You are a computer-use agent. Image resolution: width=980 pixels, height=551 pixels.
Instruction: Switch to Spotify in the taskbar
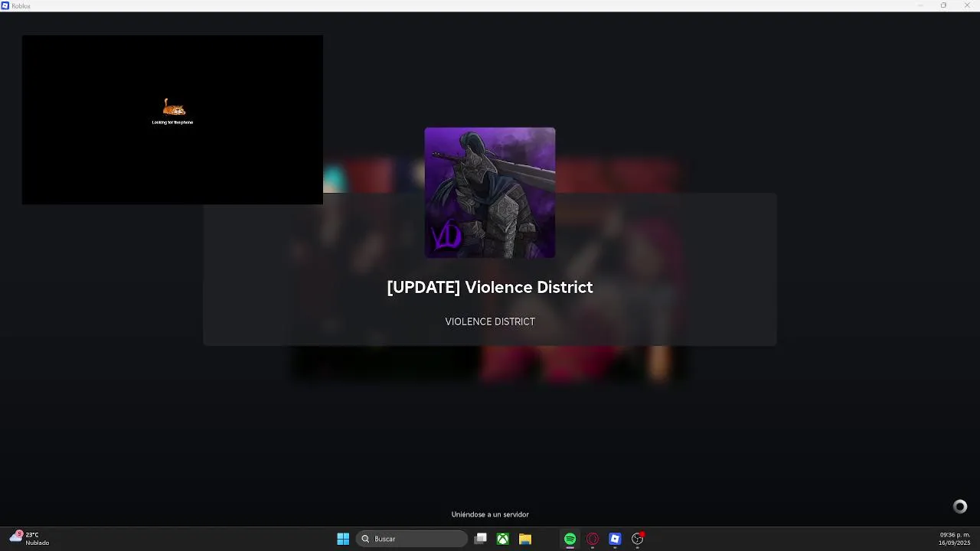[570, 539]
